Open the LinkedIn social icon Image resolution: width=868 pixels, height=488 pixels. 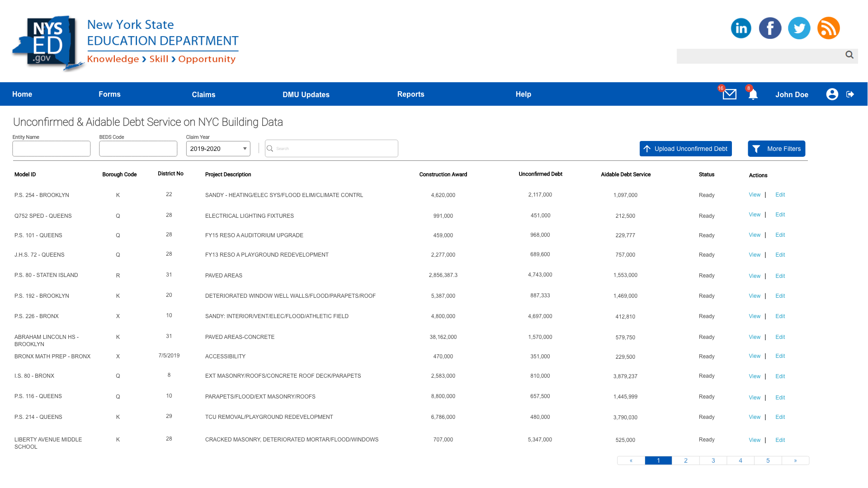point(741,28)
